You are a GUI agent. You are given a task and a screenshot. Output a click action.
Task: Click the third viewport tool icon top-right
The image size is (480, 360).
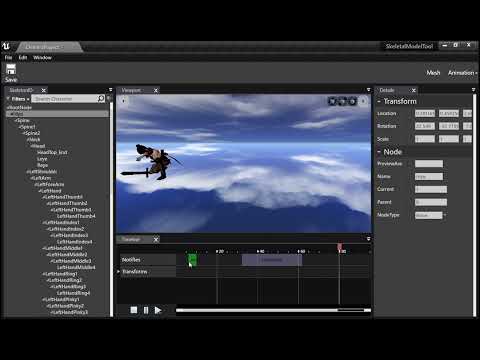[x=352, y=101]
